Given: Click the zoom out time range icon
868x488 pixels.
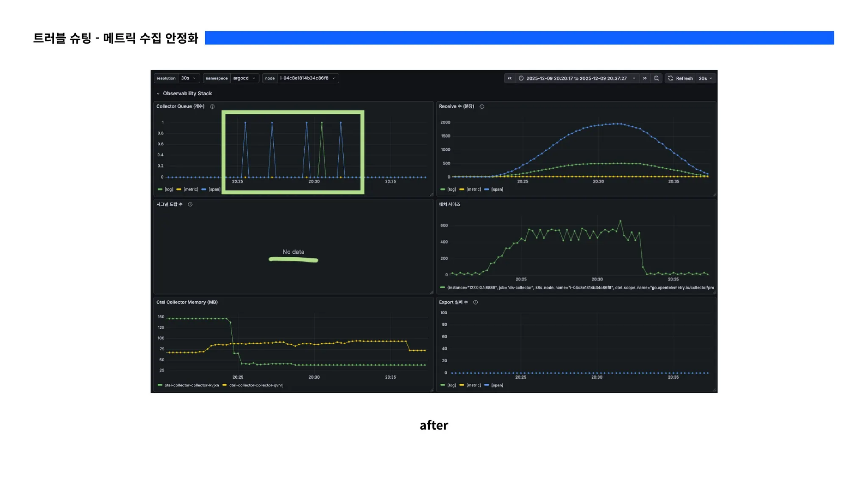Looking at the screenshot, I should [x=656, y=78].
